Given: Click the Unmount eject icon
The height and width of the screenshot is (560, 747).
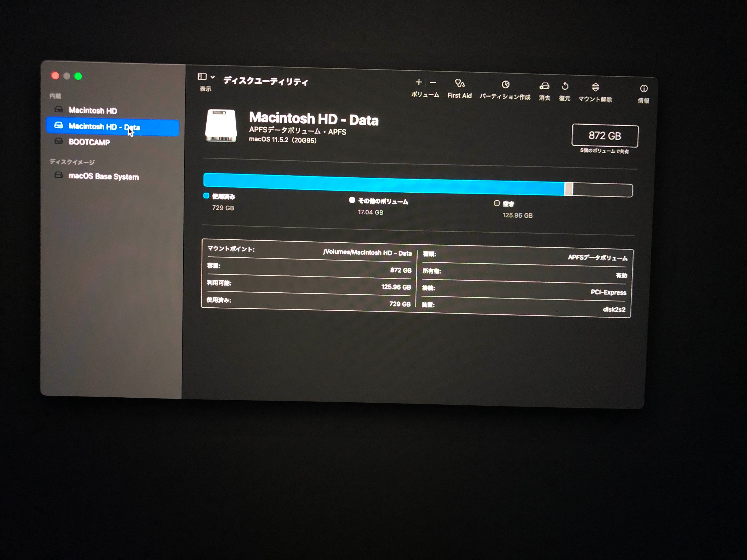Looking at the screenshot, I should pos(595,87).
